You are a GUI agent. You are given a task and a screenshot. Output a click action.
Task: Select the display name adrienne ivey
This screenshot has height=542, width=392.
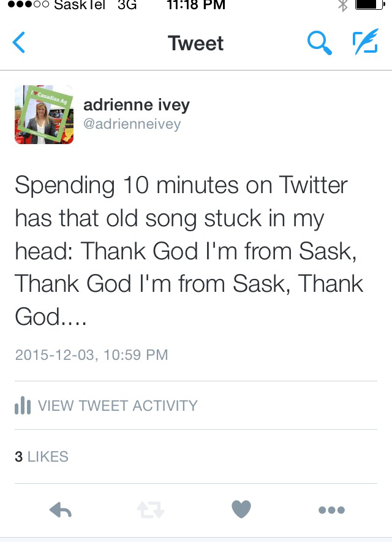137,105
